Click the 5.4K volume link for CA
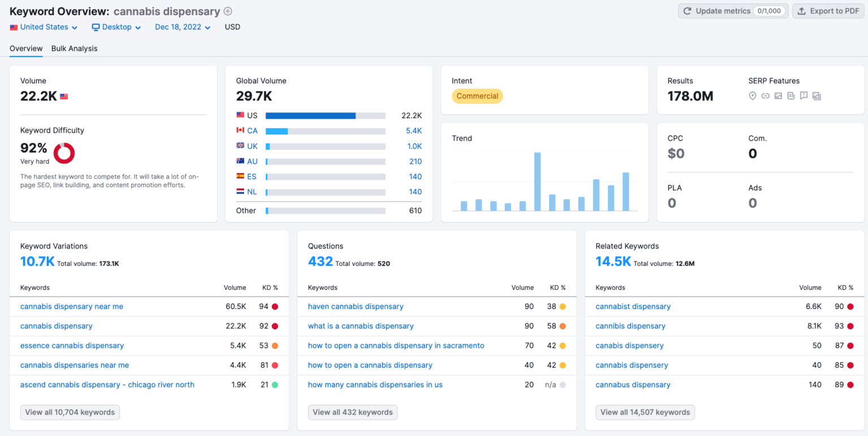Viewport: 868px width, 436px height. pyautogui.click(x=414, y=130)
